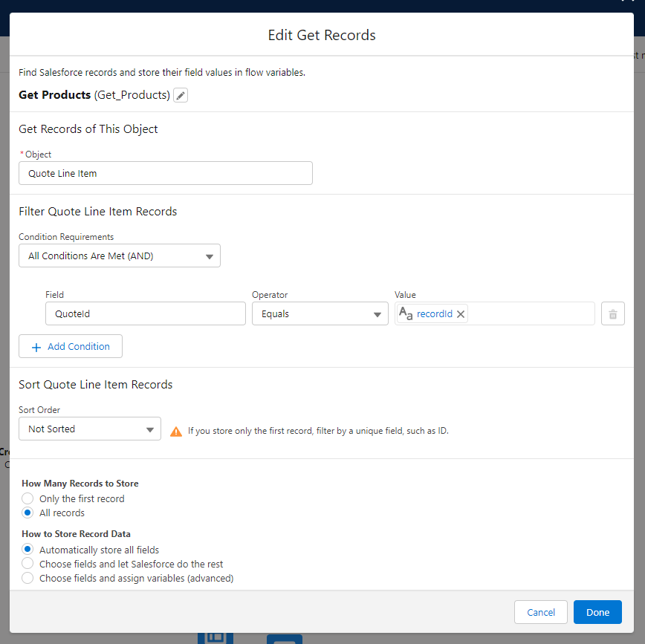This screenshot has height=644, width=645.
Task: Click the plus icon in Add Condition
Action: (36, 347)
